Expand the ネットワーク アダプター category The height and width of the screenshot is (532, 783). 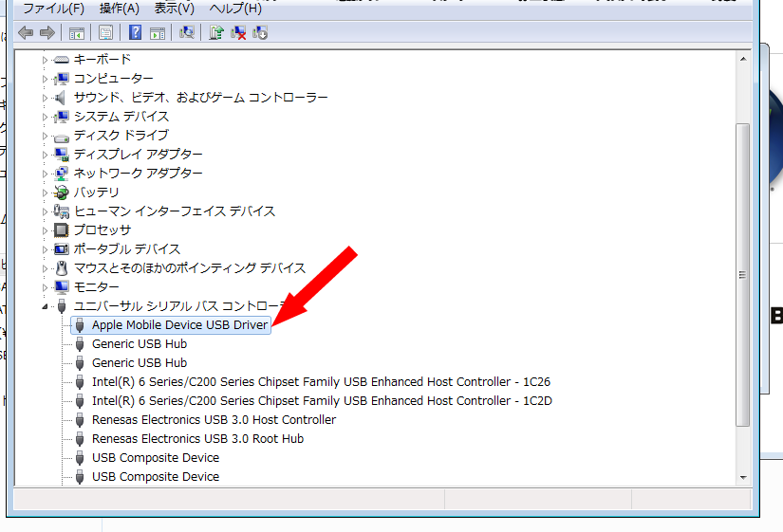click(45, 174)
